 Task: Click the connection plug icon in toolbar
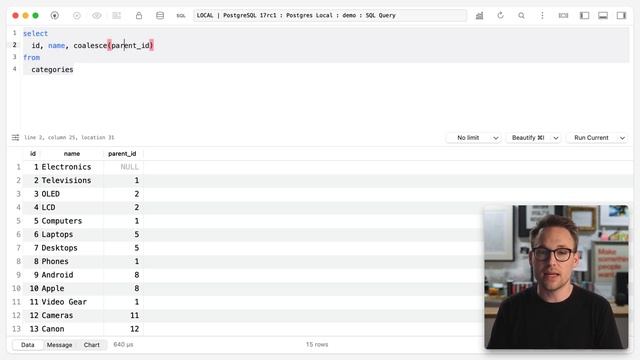coord(54,16)
